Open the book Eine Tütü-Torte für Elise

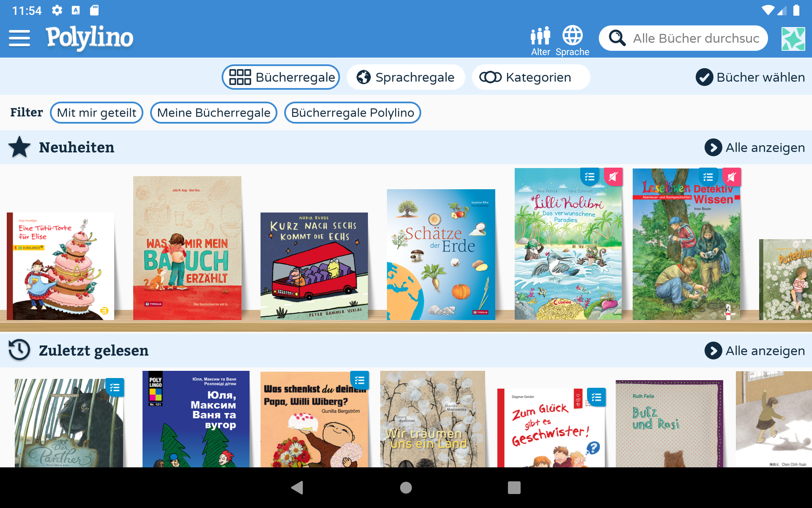point(60,266)
